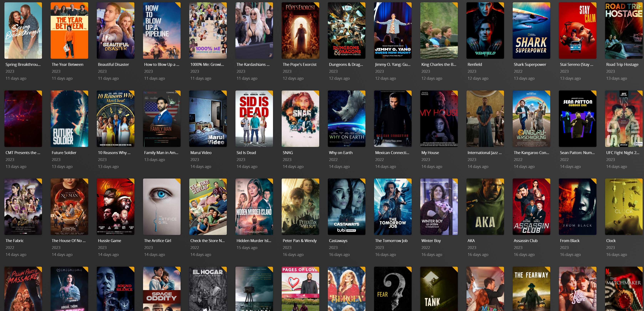This screenshot has width=644, height=311.
Task: Open the Pages of Love poster
Action: click(x=300, y=289)
